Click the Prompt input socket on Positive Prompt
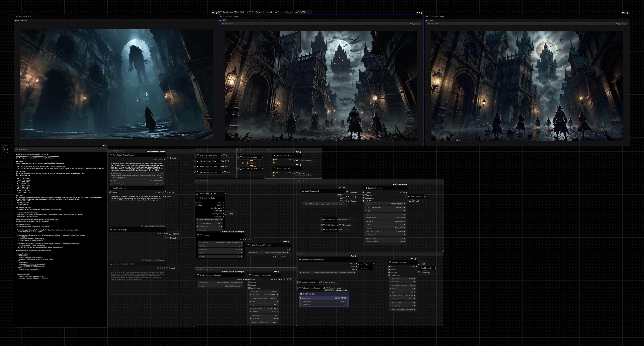Viewport: 644px width, 346px height. tap(110, 192)
